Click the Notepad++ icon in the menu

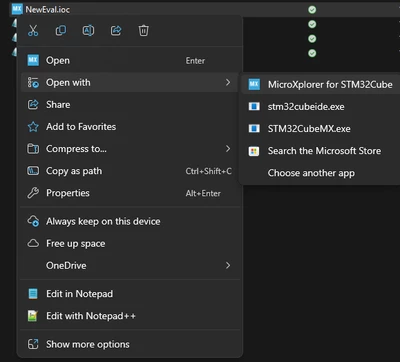click(x=33, y=316)
